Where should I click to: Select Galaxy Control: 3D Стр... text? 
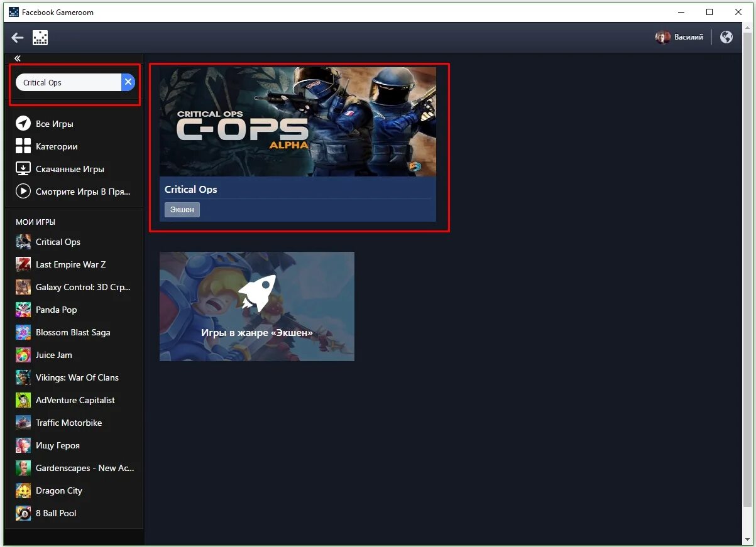(83, 287)
